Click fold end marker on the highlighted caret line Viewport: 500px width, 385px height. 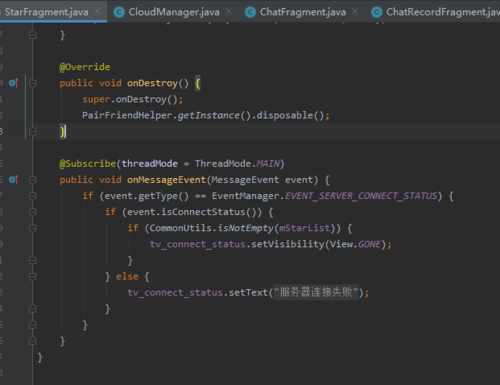[32, 132]
